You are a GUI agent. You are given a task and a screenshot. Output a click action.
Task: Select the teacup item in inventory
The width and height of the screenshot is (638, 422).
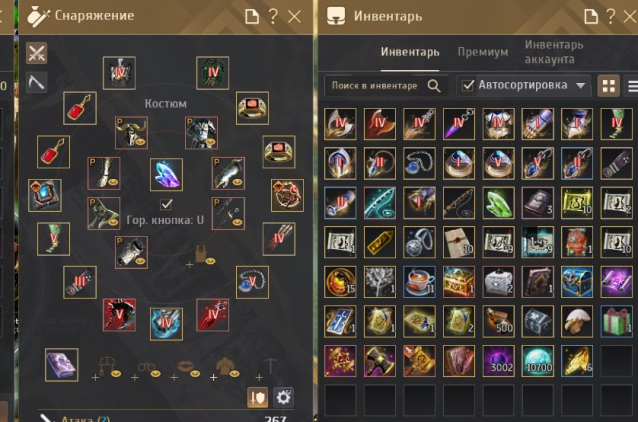point(419,282)
